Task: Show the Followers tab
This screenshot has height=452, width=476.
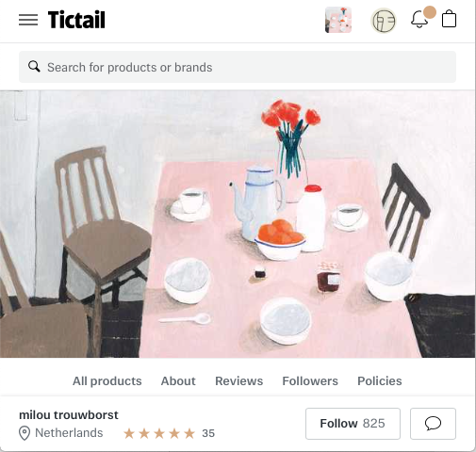Action: pos(310,380)
